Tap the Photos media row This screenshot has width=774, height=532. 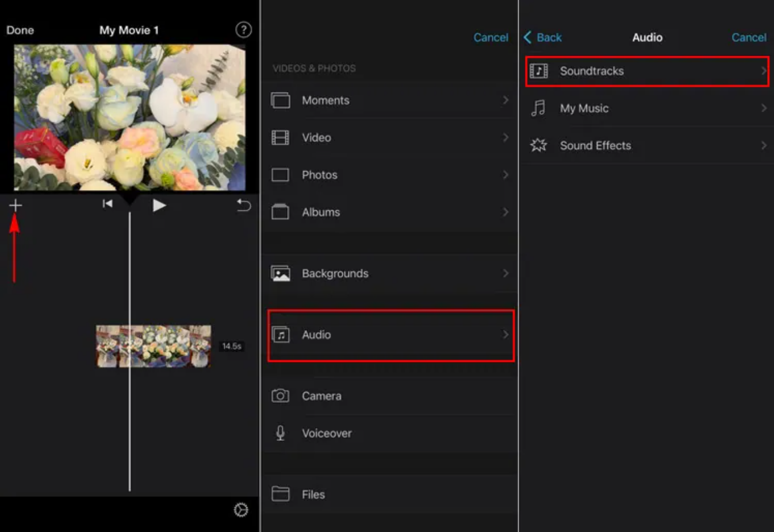(x=319, y=175)
